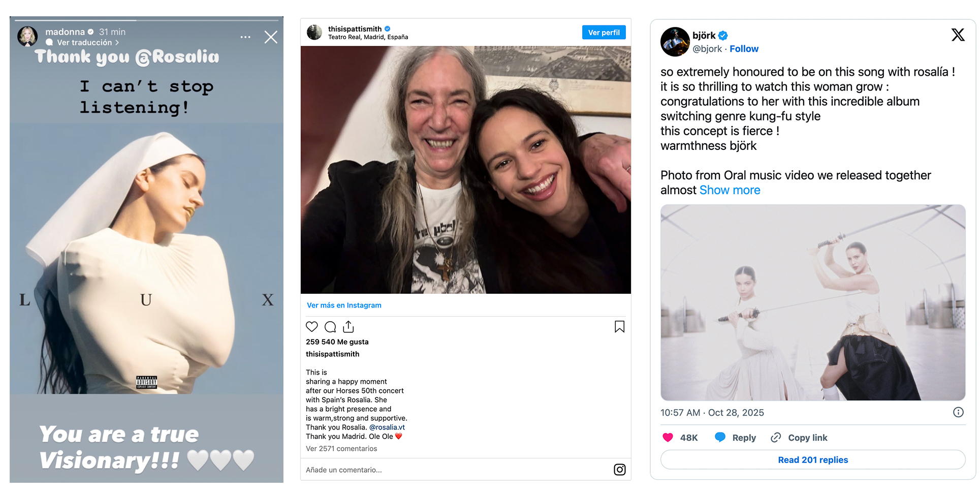980x494 pixels.
Task: Open the comment bubble icon
Action: pos(330,327)
